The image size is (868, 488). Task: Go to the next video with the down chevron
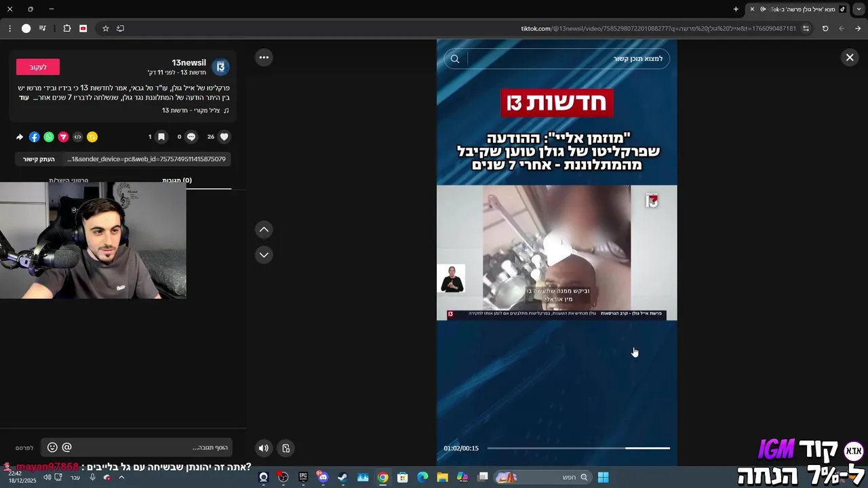tap(264, 255)
